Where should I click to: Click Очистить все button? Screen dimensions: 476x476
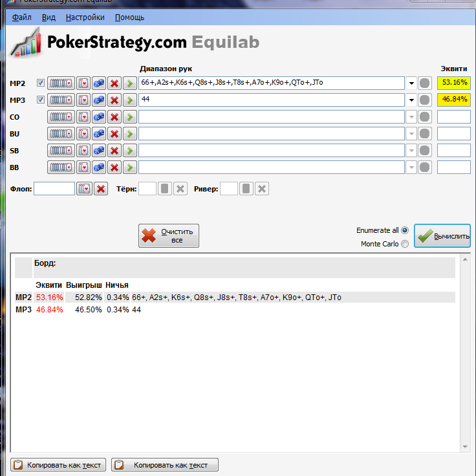pos(169,235)
